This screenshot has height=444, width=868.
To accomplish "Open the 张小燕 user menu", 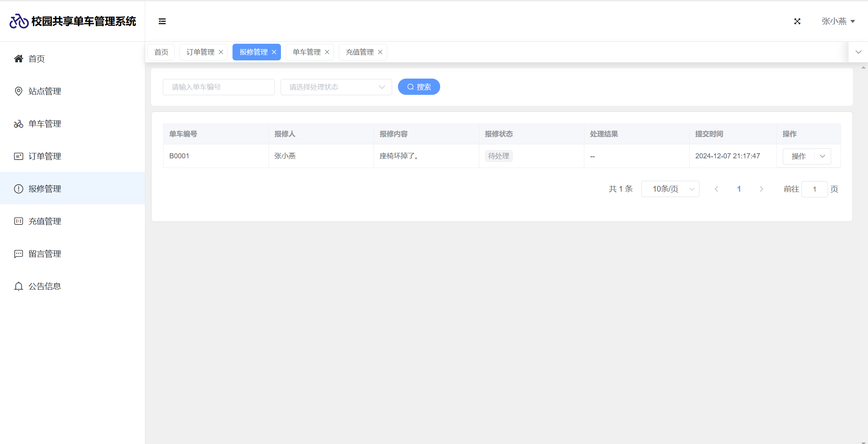I will (838, 21).
